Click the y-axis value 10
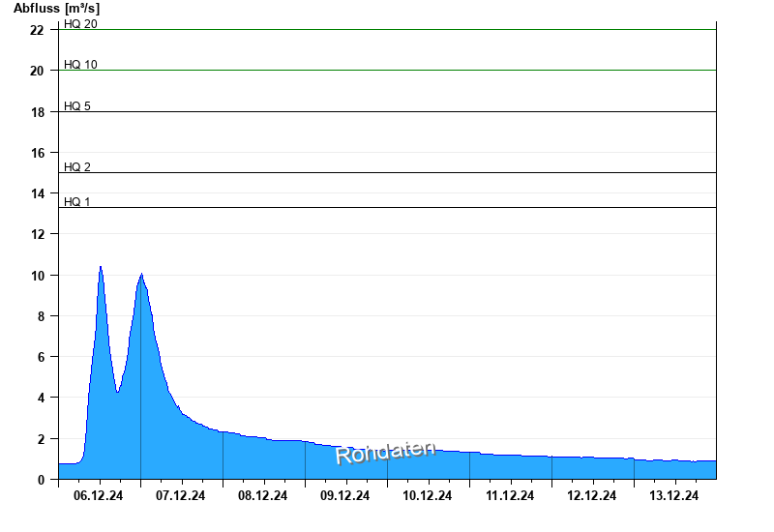 [38, 276]
